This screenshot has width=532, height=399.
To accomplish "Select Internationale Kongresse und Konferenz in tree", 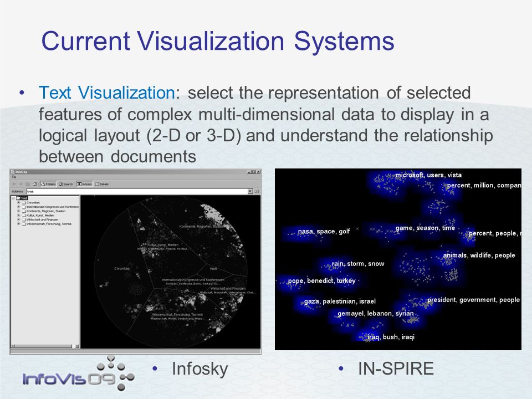I will [x=53, y=207].
